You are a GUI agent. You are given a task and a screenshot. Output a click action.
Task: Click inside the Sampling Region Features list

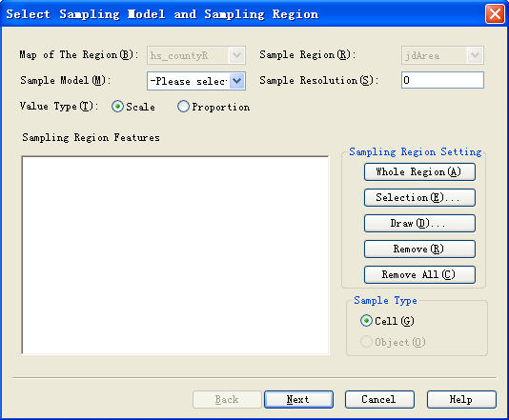(x=175, y=255)
